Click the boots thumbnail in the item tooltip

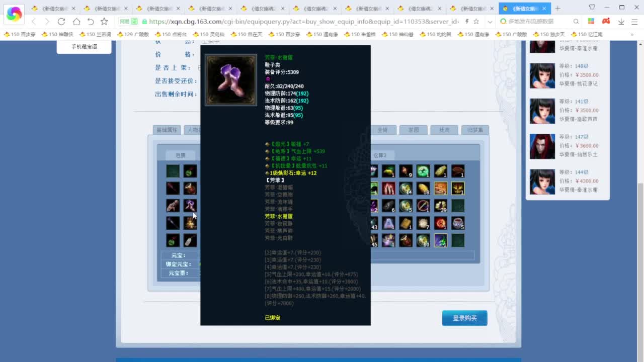(231, 80)
